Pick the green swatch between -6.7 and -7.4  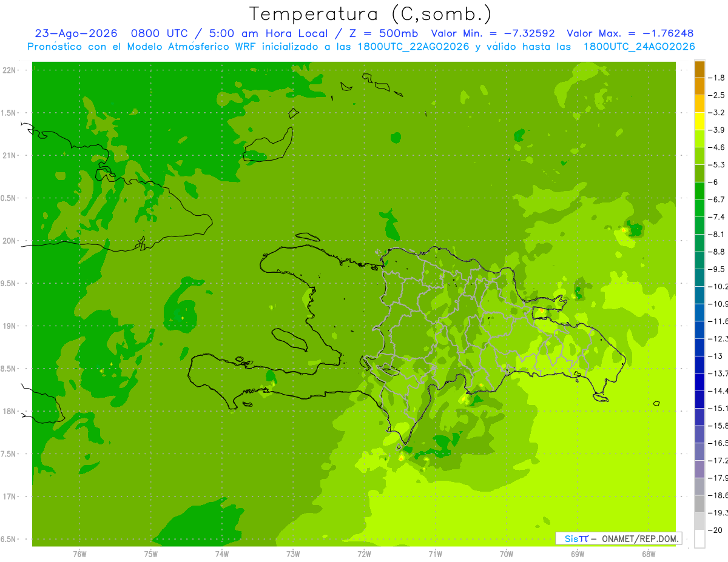click(x=699, y=208)
